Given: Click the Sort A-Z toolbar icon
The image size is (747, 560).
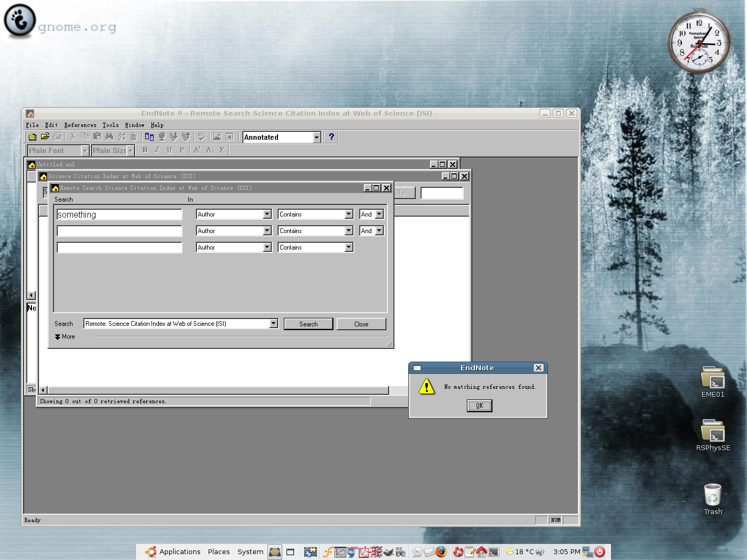Looking at the screenshot, I should pos(122,137).
